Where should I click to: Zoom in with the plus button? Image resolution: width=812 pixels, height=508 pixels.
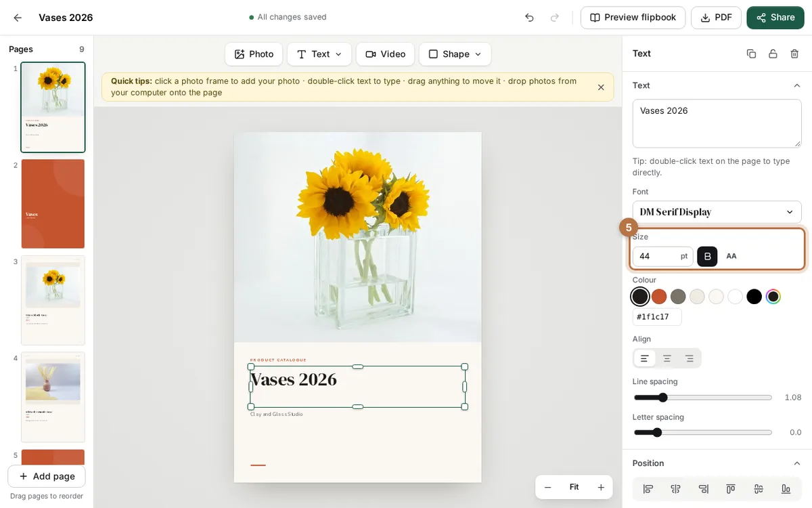(x=601, y=487)
